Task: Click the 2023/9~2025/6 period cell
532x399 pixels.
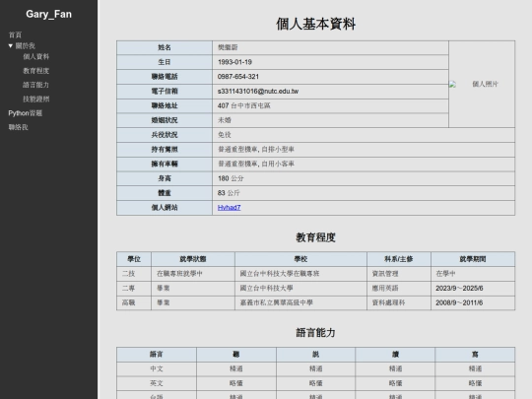Action: tap(473, 289)
